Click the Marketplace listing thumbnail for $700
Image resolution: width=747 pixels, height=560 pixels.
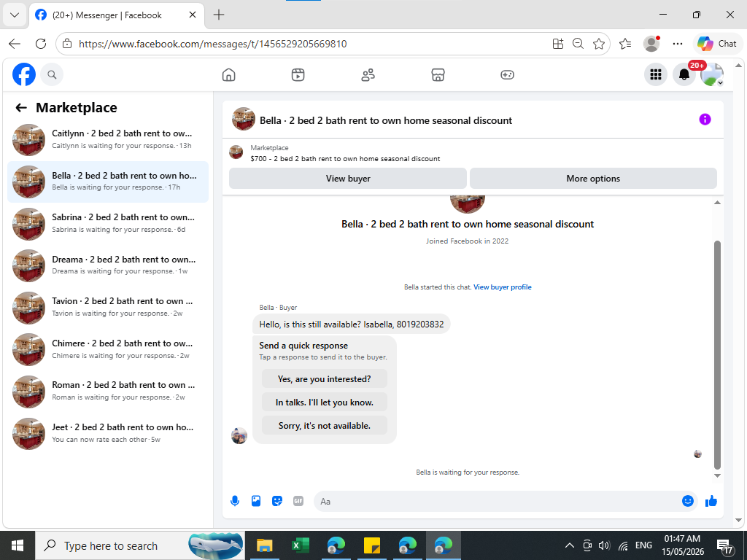236,152
